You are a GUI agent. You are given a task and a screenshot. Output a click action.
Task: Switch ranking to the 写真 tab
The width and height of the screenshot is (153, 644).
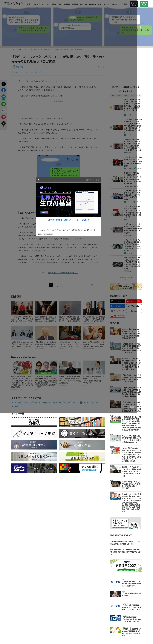click(x=139, y=96)
